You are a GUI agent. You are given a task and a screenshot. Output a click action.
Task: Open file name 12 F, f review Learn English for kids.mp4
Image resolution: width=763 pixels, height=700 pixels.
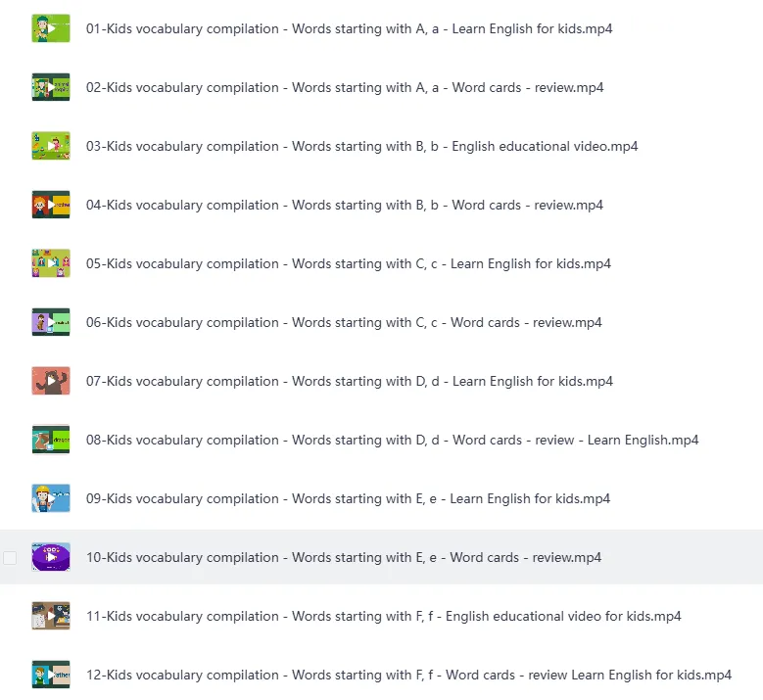pos(408,676)
